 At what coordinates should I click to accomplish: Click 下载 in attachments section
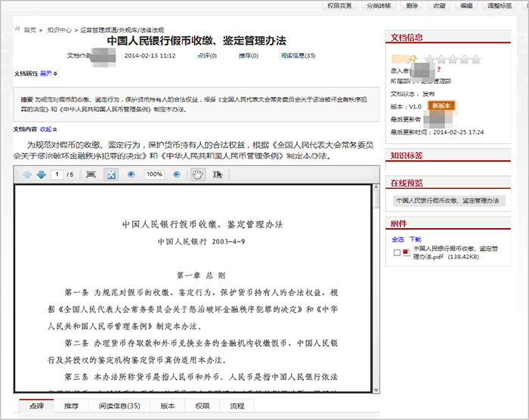point(416,239)
